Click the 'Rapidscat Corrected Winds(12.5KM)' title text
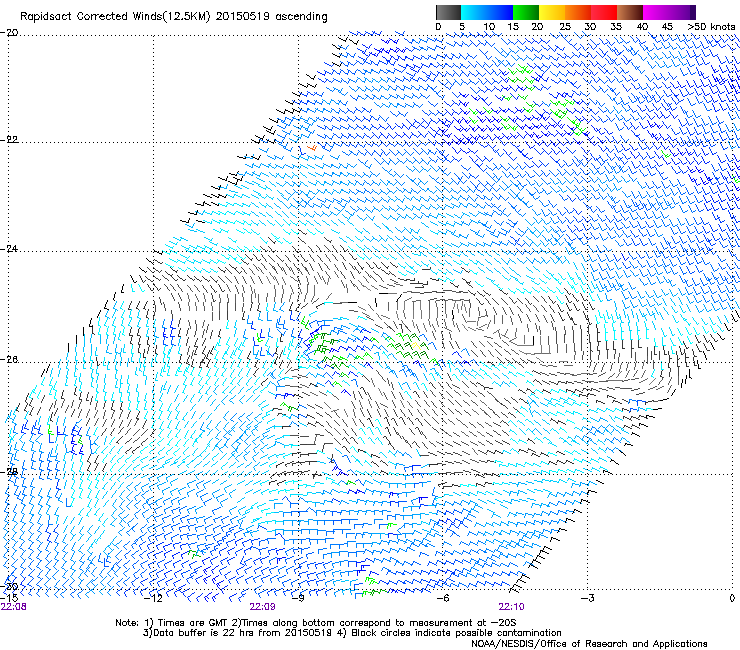This screenshot has height=650, width=740. (x=116, y=17)
